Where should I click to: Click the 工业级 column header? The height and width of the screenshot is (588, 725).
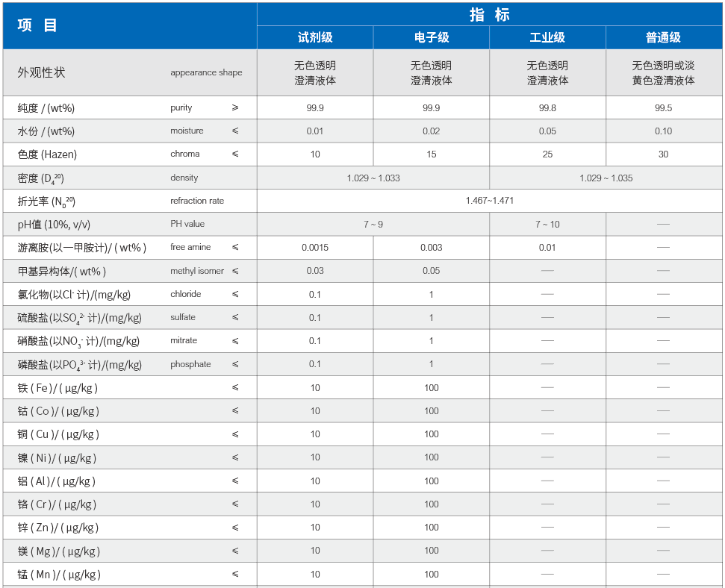(x=547, y=37)
